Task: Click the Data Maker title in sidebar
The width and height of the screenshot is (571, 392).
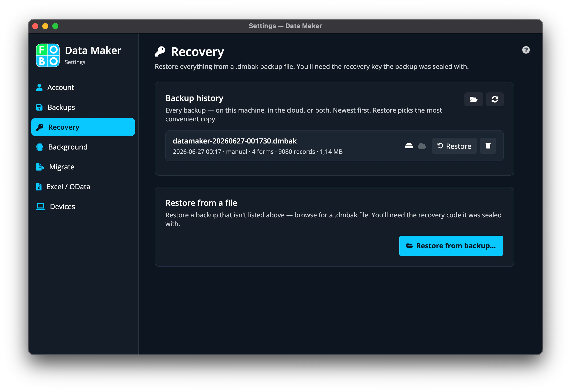Action: pyautogui.click(x=93, y=51)
